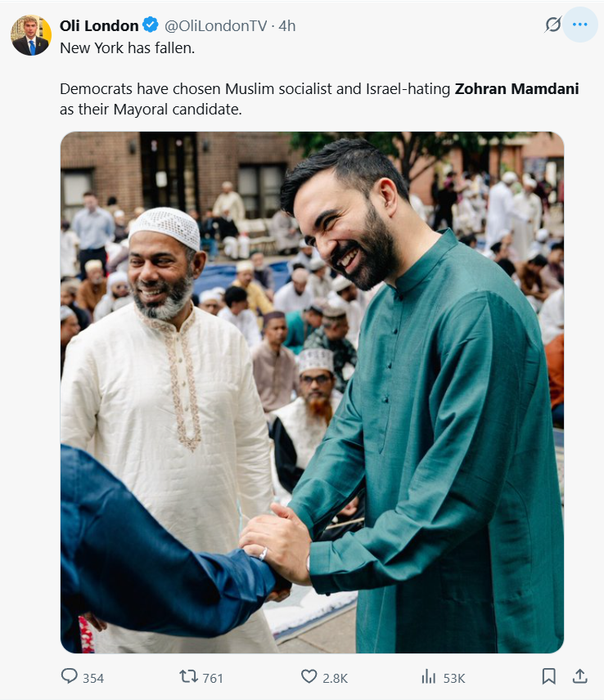Click the reply speech bubble icon
Image resolution: width=604 pixels, height=700 pixels.
(70, 676)
